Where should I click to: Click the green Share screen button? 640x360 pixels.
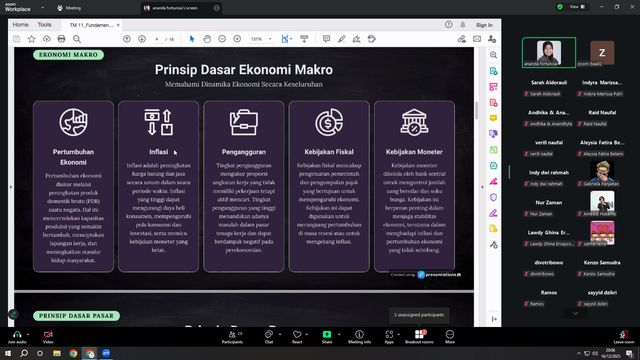[327, 337]
